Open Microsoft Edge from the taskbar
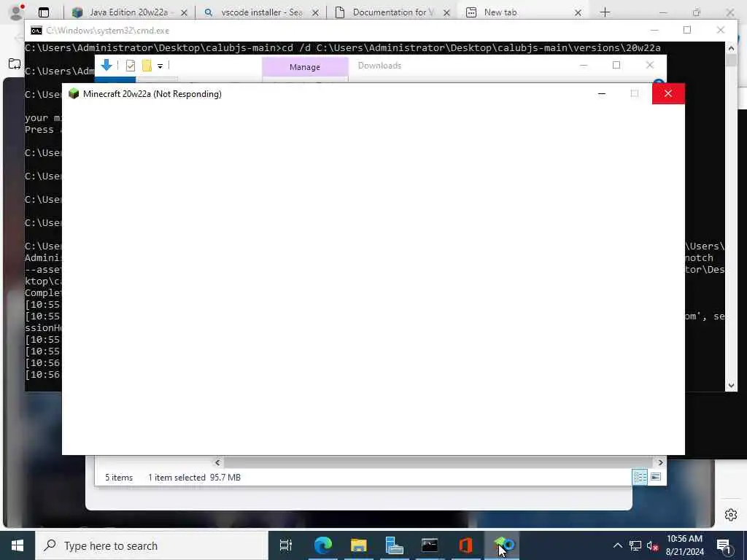Image resolution: width=747 pixels, height=560 pixels. (x=322, y=545)
